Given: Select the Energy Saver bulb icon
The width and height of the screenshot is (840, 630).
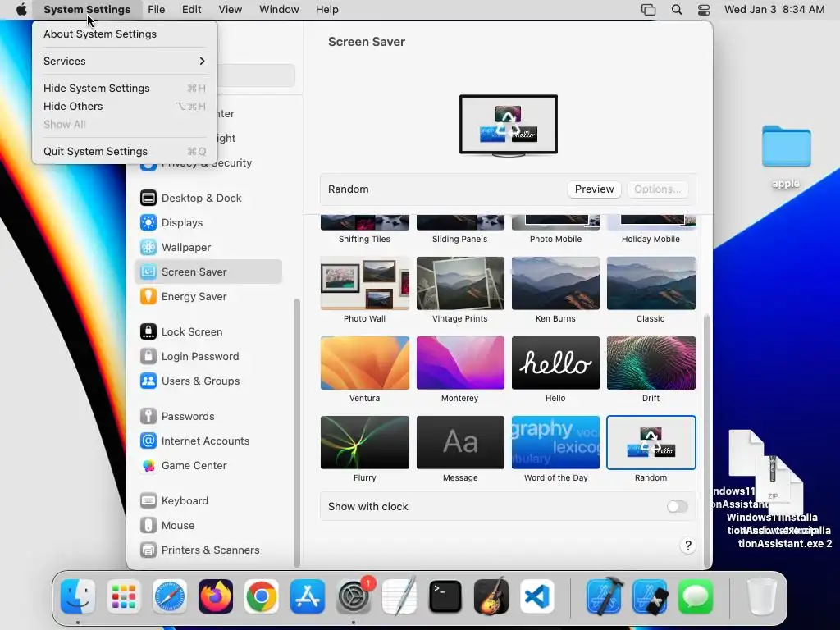Looking at the screenshot, I should [x=148, y=296].
